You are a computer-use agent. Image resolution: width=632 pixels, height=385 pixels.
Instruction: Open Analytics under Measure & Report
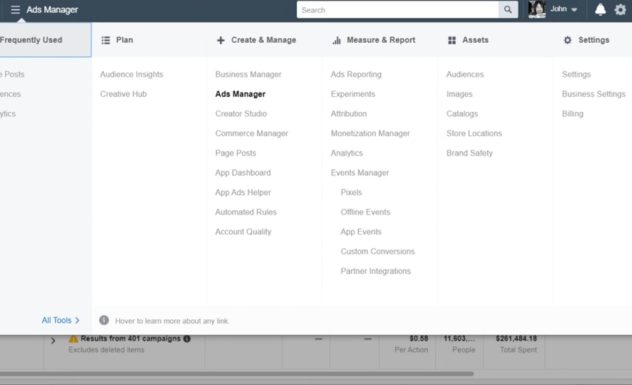click(347, 153)
